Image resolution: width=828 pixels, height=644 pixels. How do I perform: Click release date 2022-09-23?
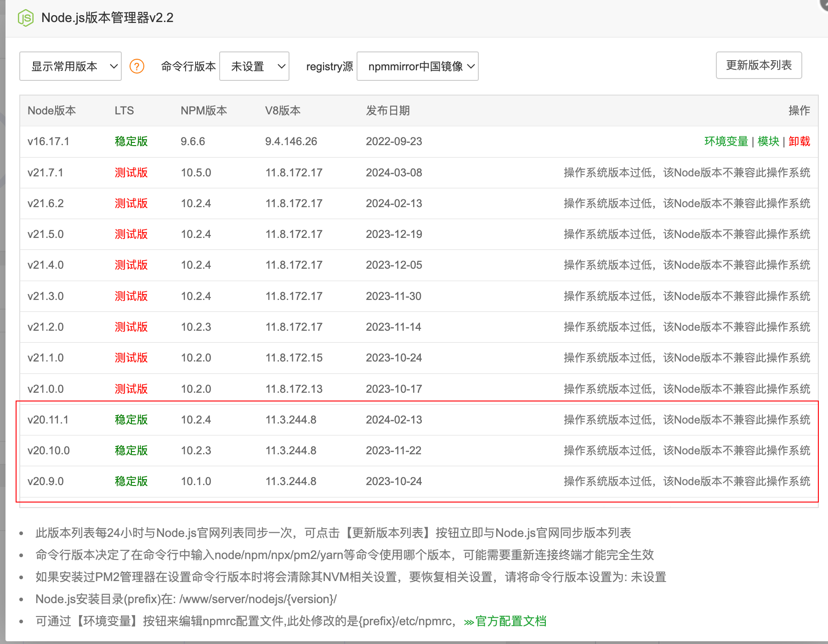point(394,141)
